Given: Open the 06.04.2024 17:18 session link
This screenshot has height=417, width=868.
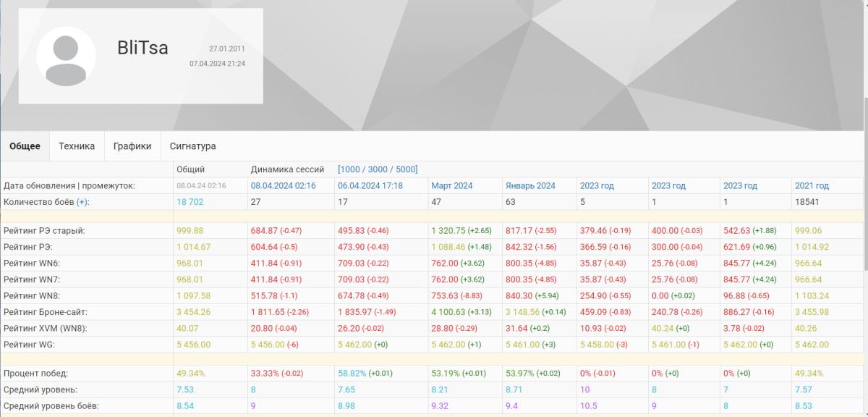Looking at the screenshot, I should pos(370,185).
